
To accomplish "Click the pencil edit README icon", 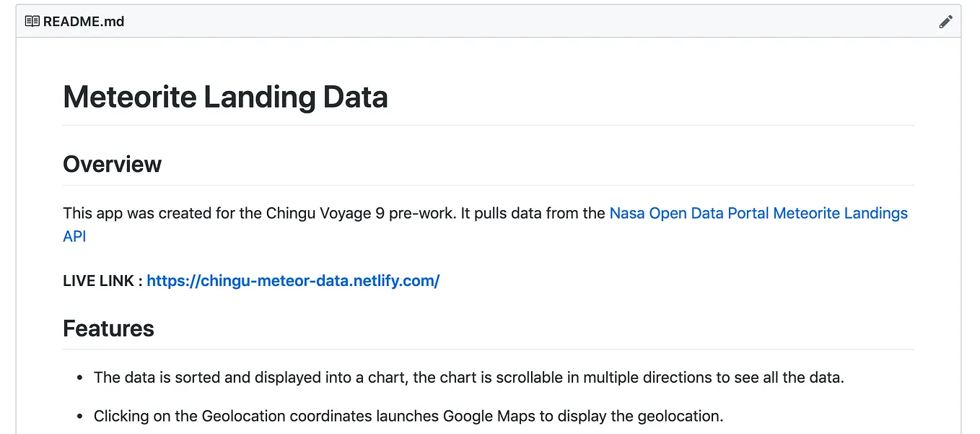I will (x=945, y=22).
